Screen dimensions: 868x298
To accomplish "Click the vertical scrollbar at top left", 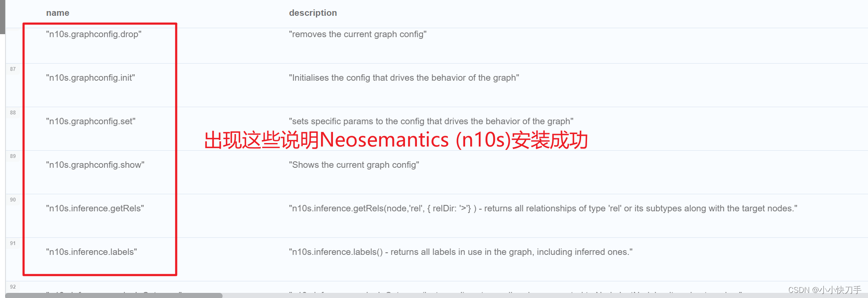I will pos(3,17).
